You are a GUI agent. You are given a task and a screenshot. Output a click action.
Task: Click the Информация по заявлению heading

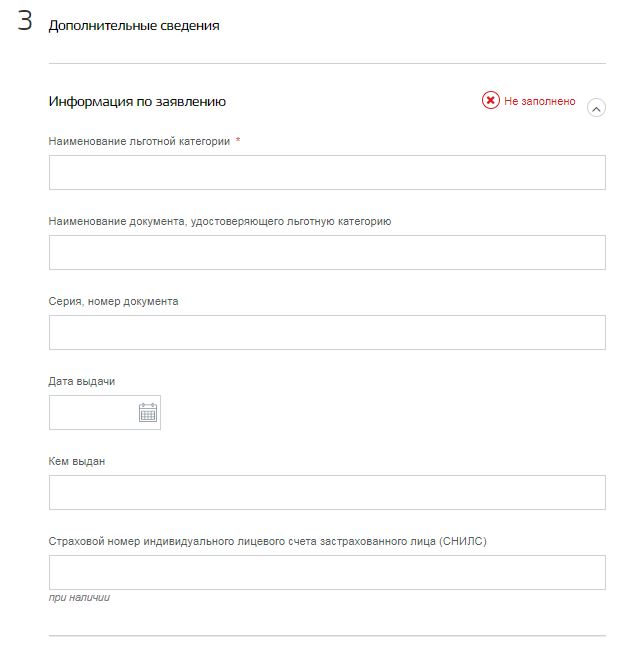(137, 101)
